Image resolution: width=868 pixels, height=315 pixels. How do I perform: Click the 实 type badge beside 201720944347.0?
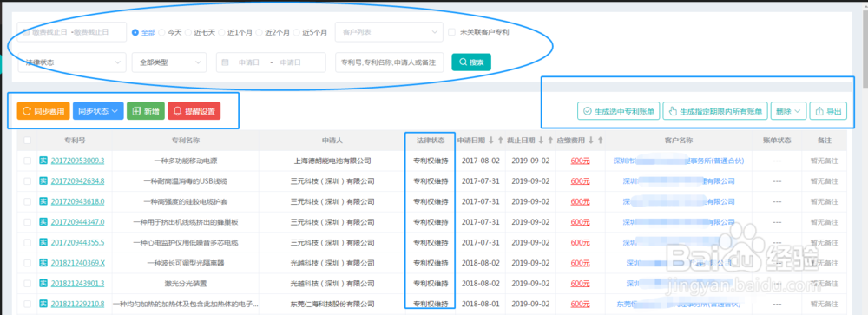tap(43, 222)
